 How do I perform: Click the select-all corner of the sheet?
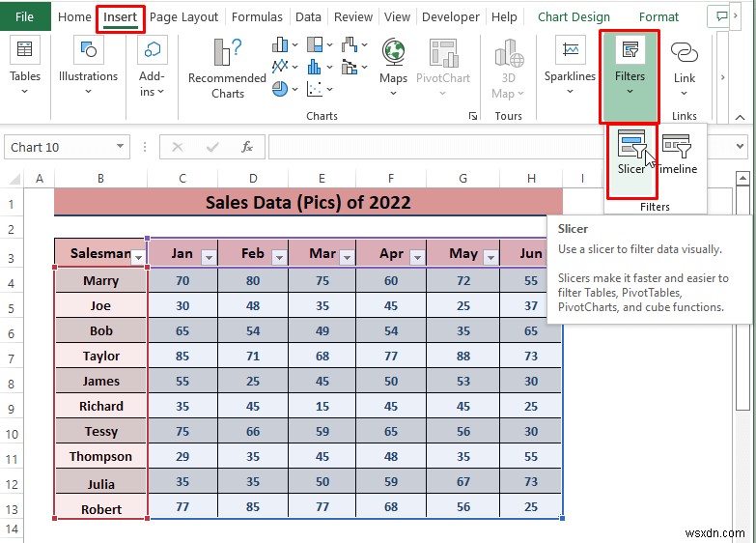[x=14, y=179]
